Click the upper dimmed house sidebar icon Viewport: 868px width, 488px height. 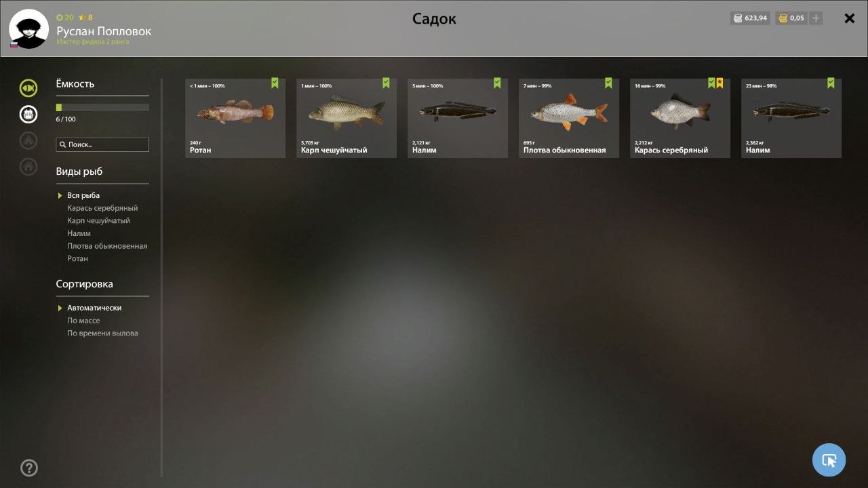click(x=28, y=140)
